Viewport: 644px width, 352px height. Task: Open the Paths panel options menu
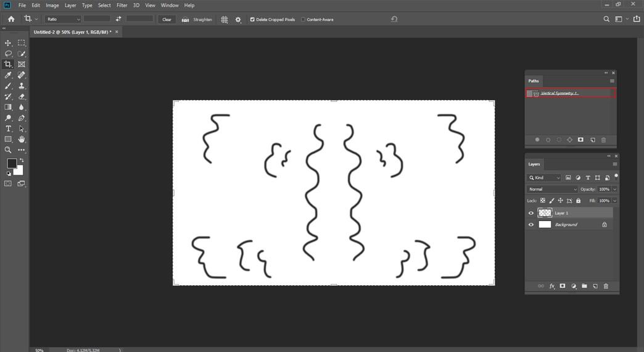612,81
